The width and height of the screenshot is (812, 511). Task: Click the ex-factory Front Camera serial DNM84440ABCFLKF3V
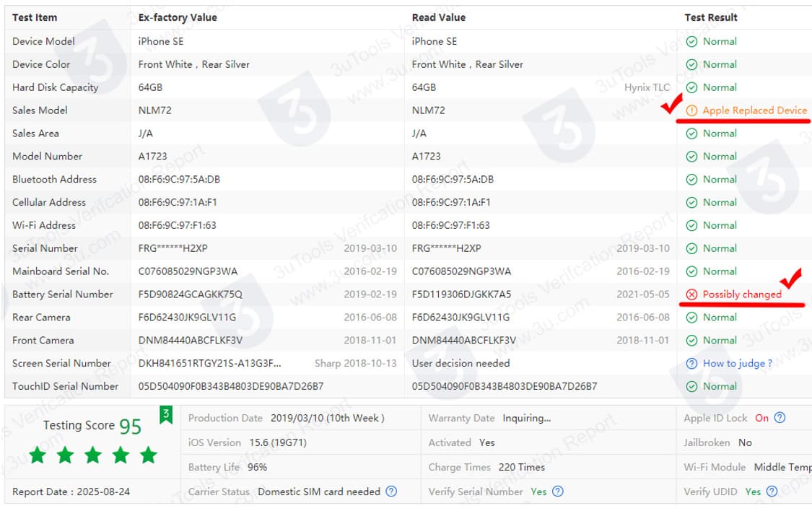point(190,340)
